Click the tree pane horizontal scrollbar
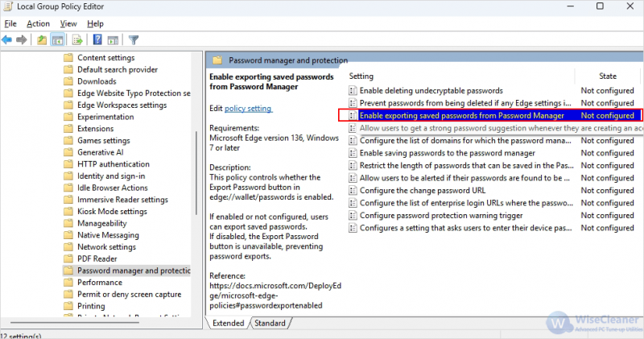This screenshot has height=339, width=644. tap(75, 323)
